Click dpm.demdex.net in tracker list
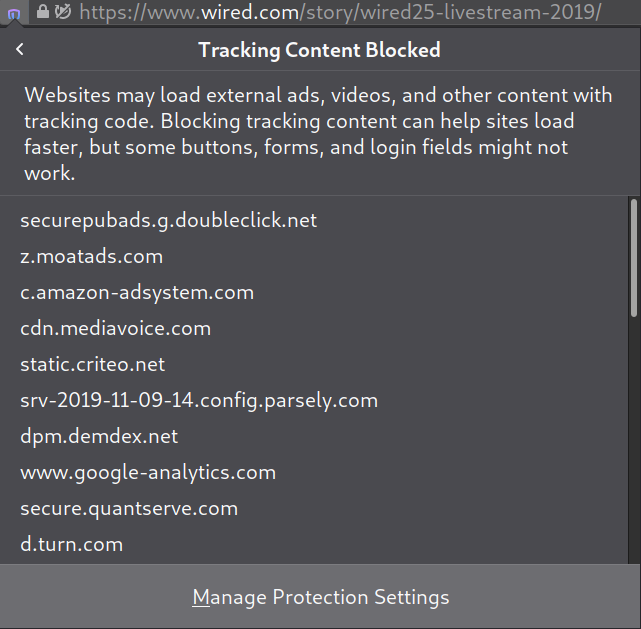 coord(99,436)
